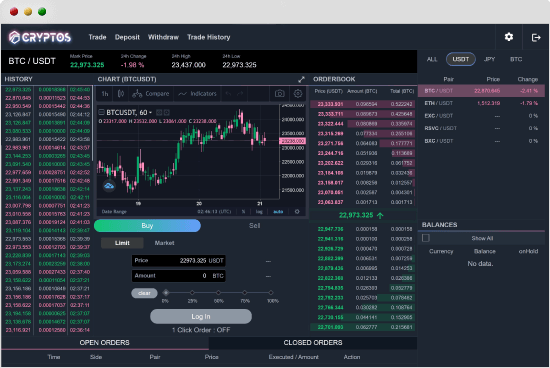The height and width of the screenshot is (368, 550).
Task: Switch to the Open Orders tab
Action: pyautogui.click(x=105, y=343)
